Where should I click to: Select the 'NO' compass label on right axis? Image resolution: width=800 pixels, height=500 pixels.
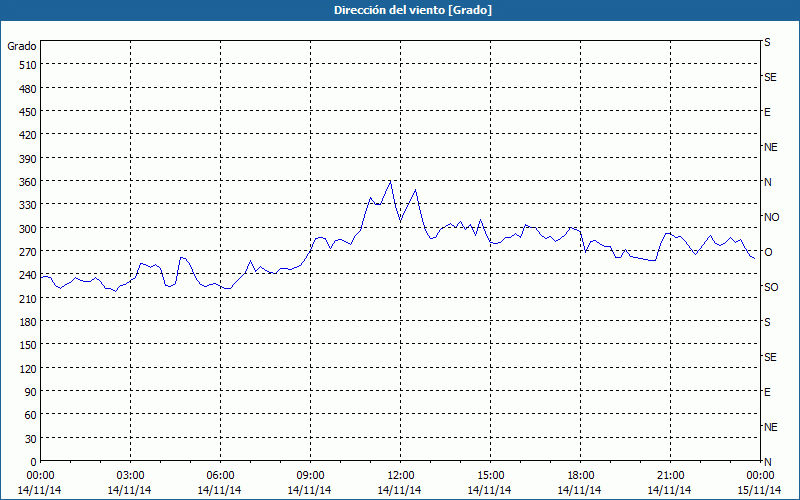(772, 217)
